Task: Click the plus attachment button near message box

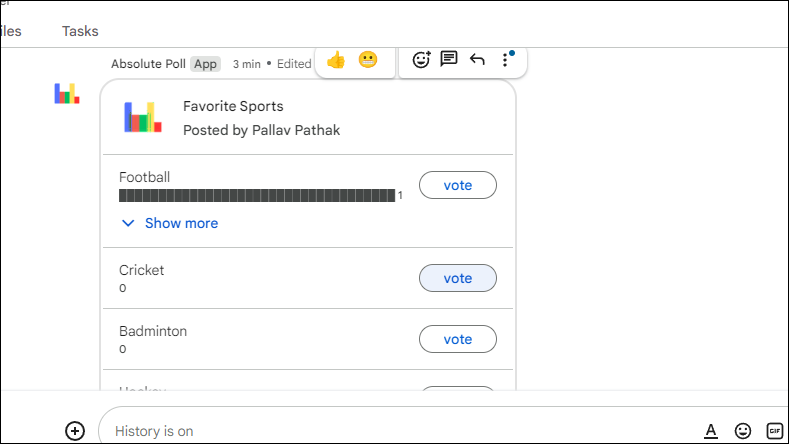Action: 75,431
